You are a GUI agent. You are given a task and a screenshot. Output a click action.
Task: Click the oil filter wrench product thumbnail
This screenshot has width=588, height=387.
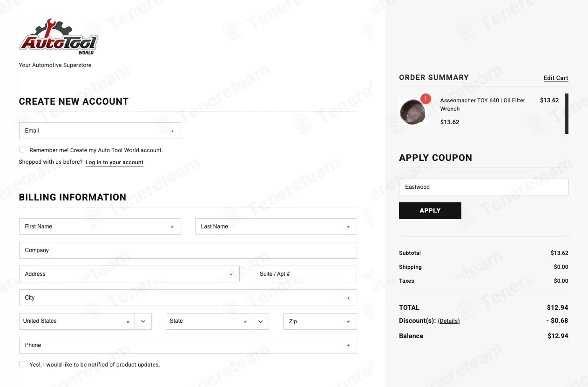412,112
